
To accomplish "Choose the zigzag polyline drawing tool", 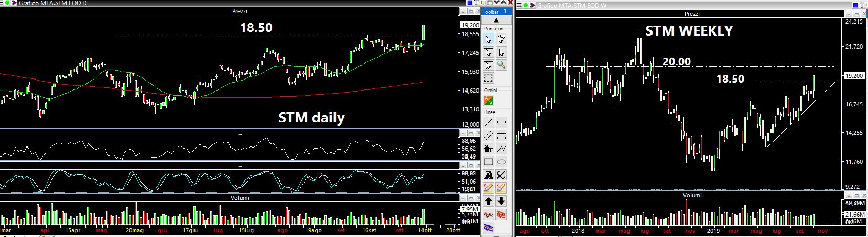I will (502, 148).
